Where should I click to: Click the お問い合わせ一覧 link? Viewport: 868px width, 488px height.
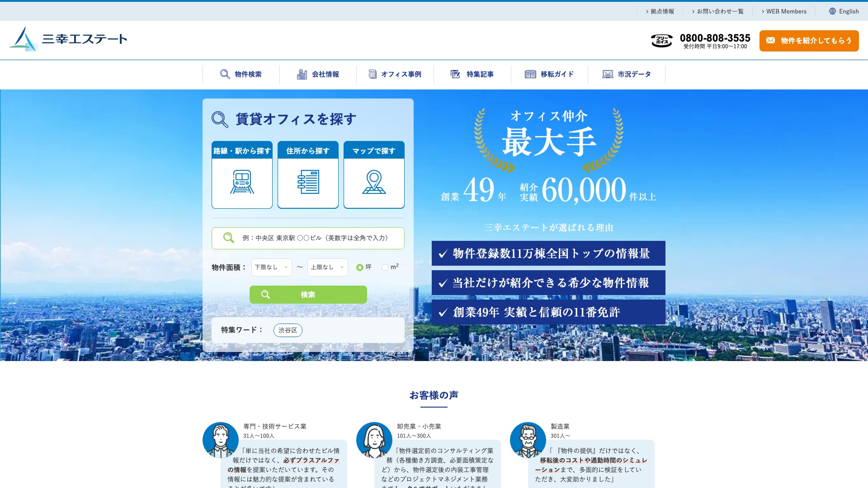point(718,11)
